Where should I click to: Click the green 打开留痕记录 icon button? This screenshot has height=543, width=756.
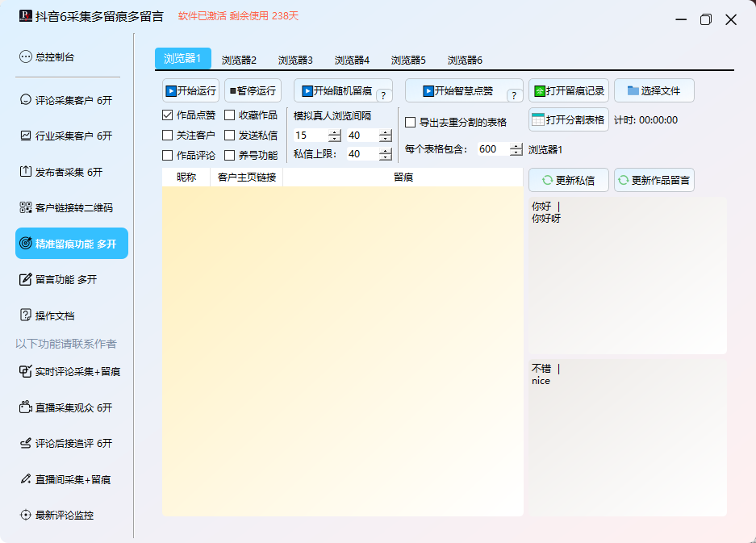click(540, 91)
